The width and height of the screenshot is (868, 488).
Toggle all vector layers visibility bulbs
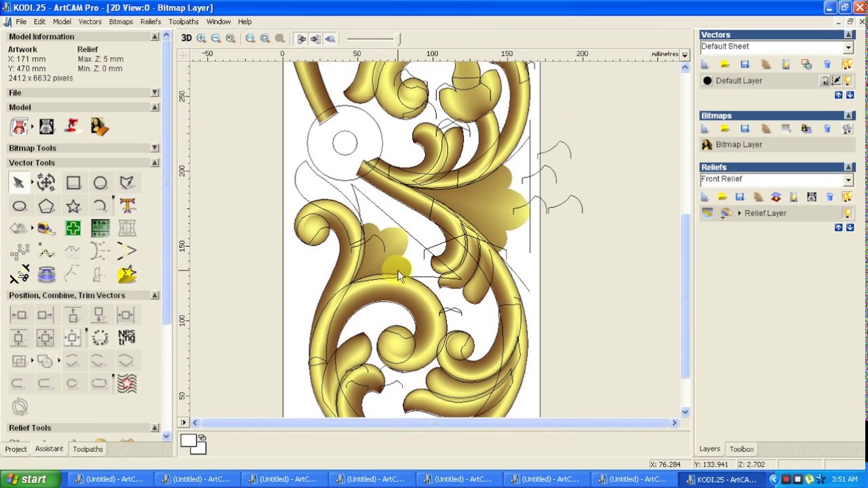click(847, 64)
